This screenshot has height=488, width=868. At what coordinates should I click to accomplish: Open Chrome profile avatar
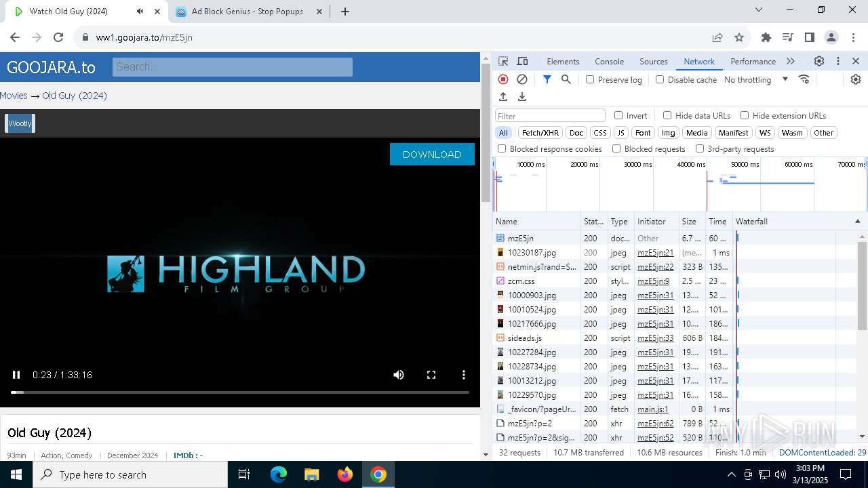[x=831, y=37]
